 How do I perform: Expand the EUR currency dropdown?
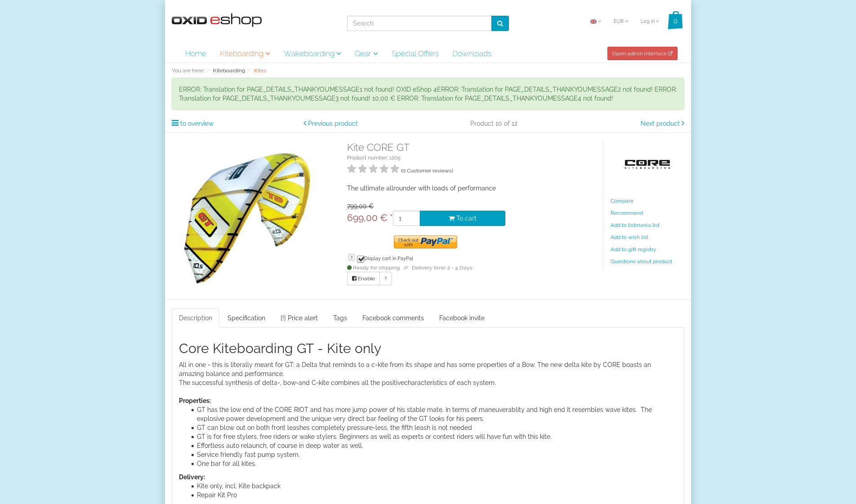tap(620, 21)
